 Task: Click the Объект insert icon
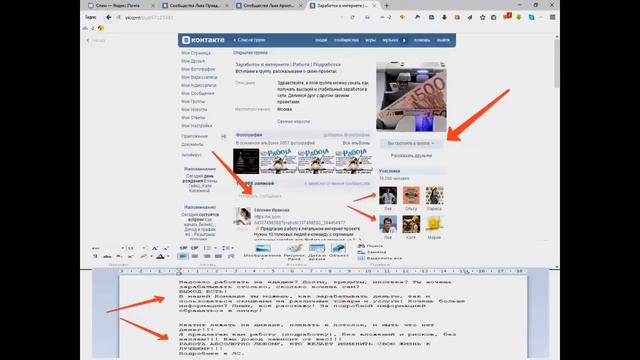pos(338,248)
